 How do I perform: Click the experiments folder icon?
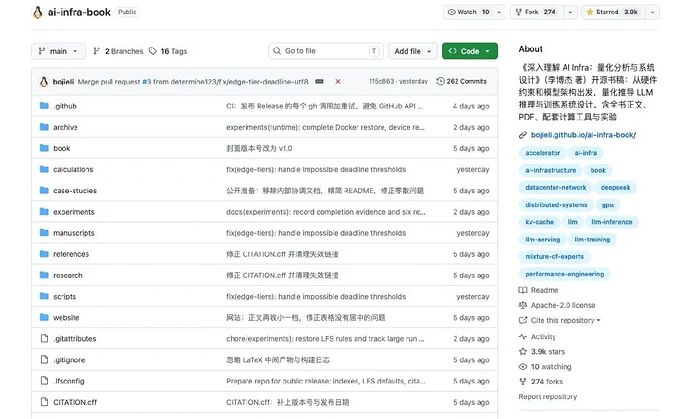tap(44, 212)
